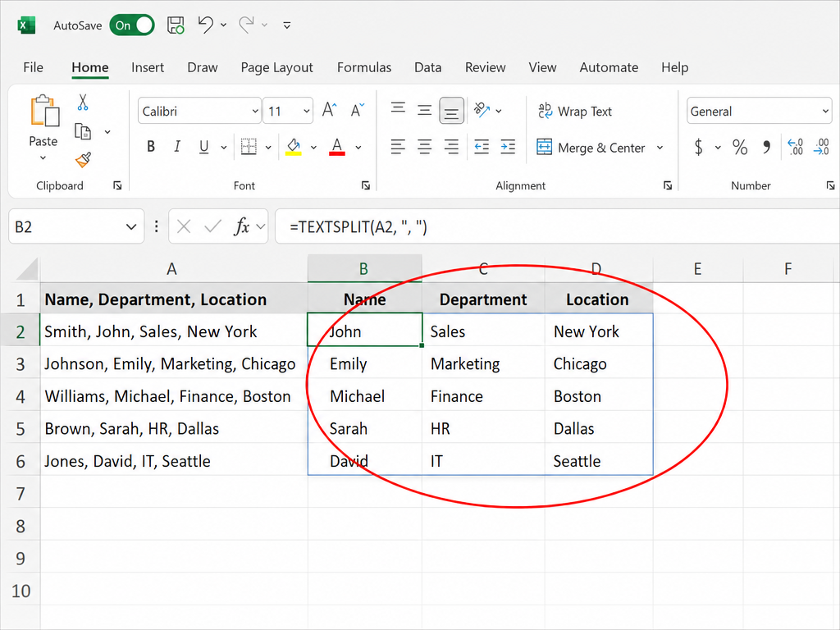The width and height of the screenshot is (840, 630).
Task: Toggle Wrap Text
Action: coord(575,112)
